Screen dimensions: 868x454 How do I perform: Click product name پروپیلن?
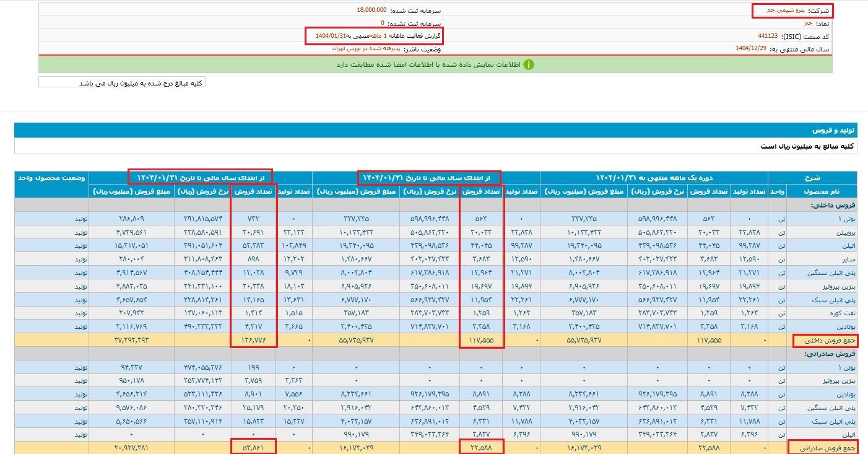pos(844,232)
